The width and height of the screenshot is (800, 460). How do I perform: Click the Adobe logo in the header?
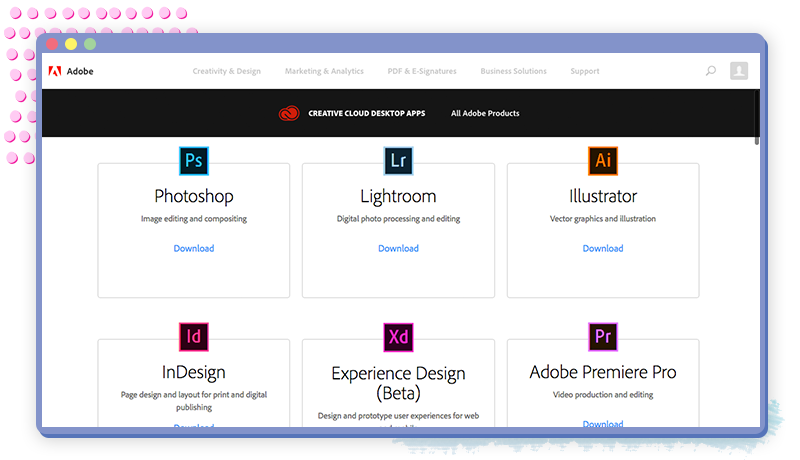(x=71, y=71)
